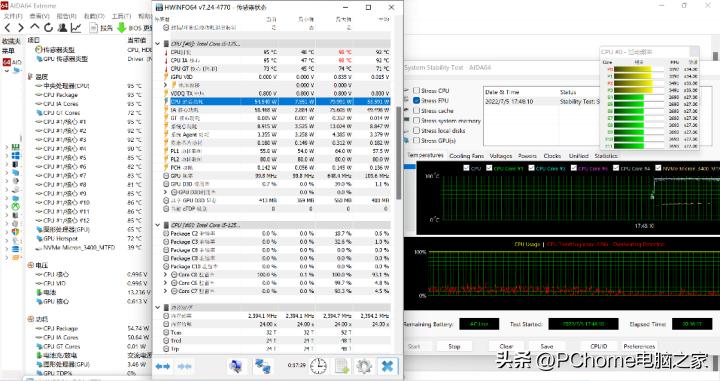Click the first yellow core clock bar in CPU #0 popup

tap(632, 69)
